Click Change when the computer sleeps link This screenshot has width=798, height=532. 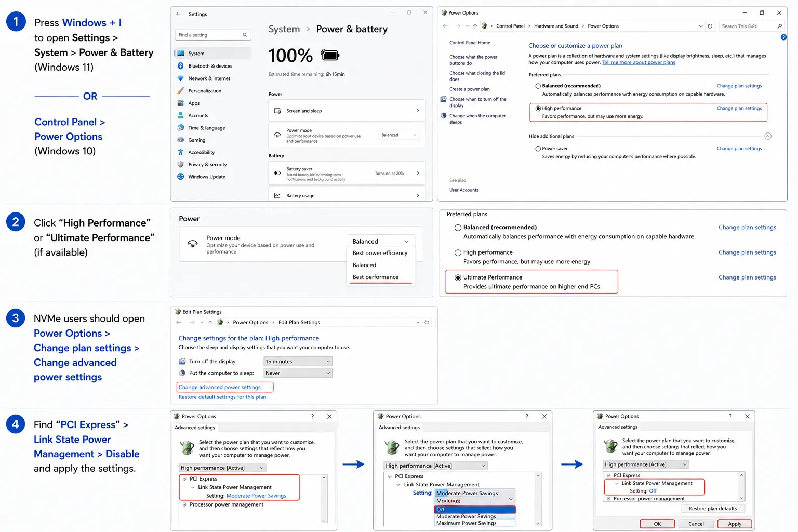click(477, 119)
